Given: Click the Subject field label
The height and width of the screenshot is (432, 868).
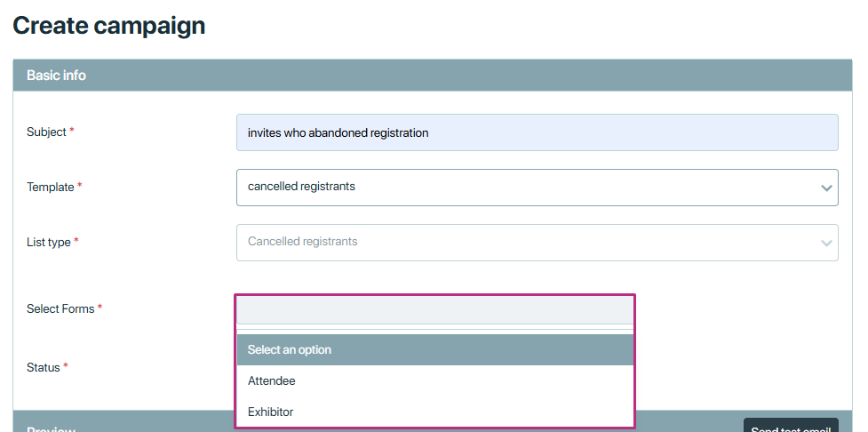Looking at the screenshot, I should click(46, 132).
